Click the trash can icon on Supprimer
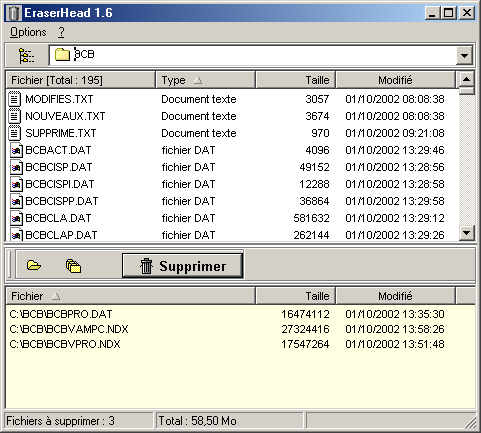Image resolution: width=481 pixels, height=433 pixels. tap(146, 266)
